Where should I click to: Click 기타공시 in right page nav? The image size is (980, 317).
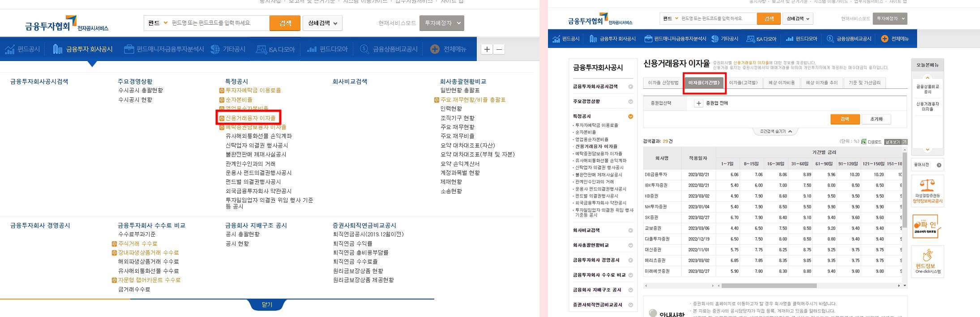point(724,39)
